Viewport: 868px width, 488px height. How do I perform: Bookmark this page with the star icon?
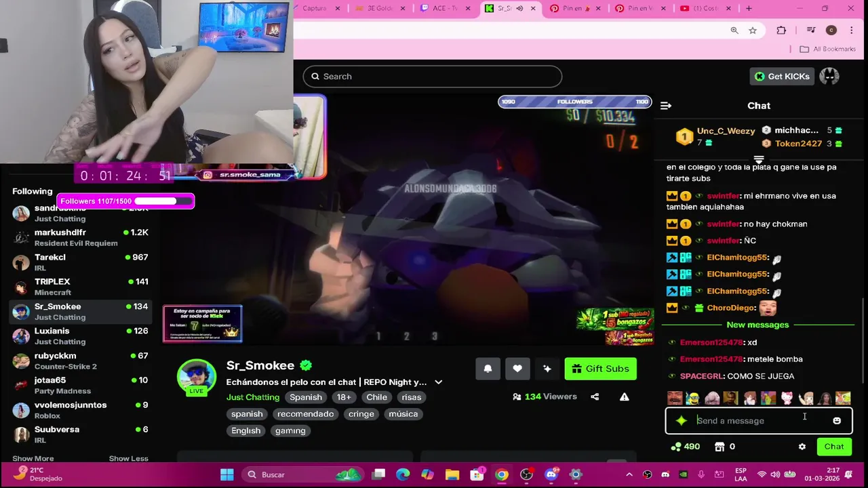(753, 30)
